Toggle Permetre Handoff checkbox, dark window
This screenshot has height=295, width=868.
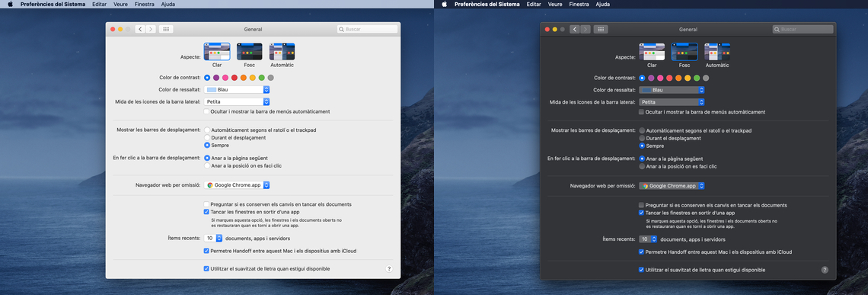point(642,252)
